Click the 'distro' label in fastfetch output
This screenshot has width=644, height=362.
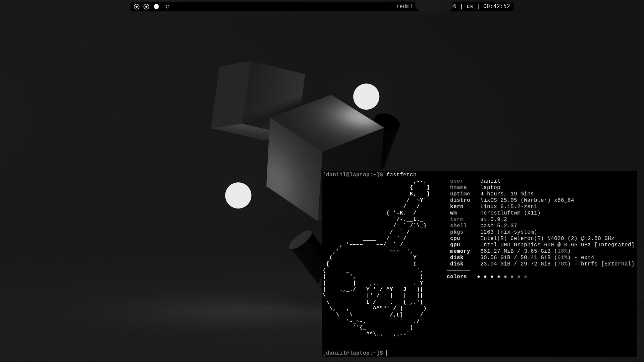(x=460, y=200)
